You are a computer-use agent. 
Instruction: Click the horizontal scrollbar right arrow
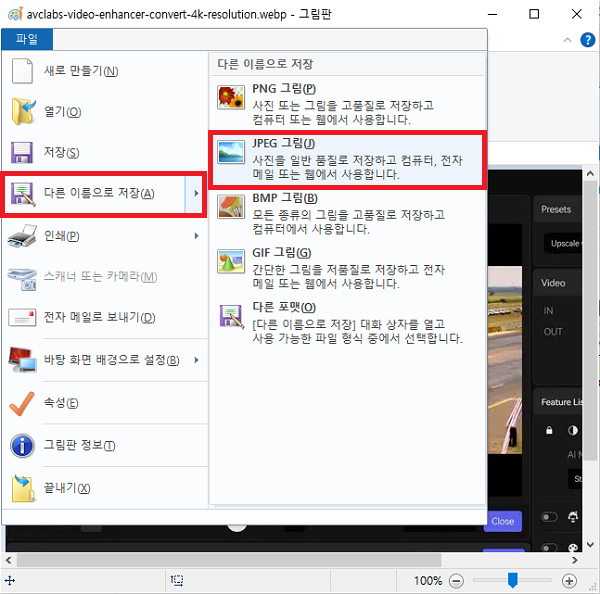point(575,560)
